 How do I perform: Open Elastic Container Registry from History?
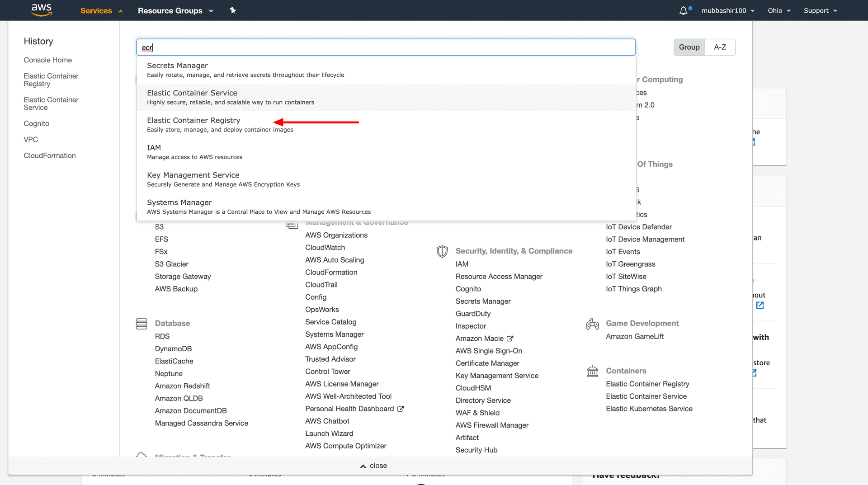point(51,80)
